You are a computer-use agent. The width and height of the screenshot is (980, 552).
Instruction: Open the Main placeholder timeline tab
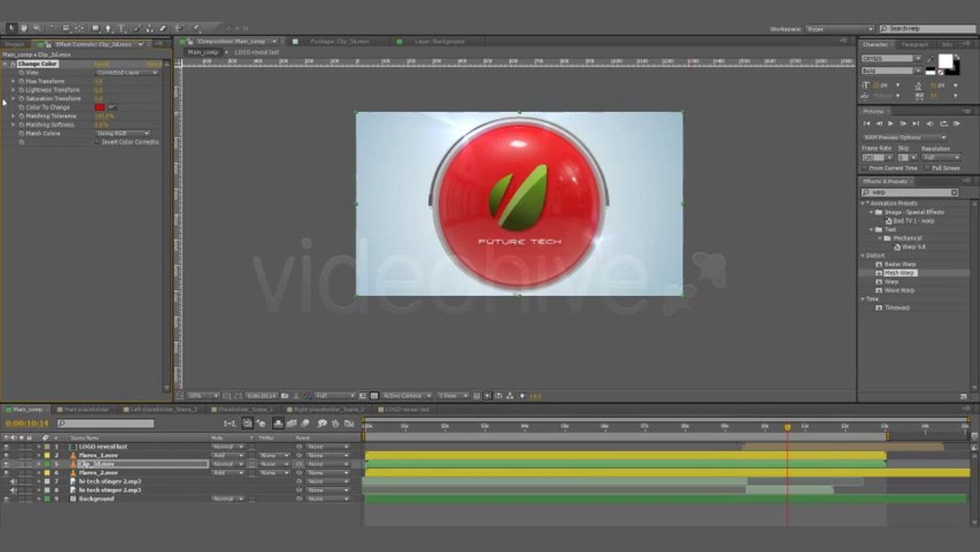(x=86, y=409)
